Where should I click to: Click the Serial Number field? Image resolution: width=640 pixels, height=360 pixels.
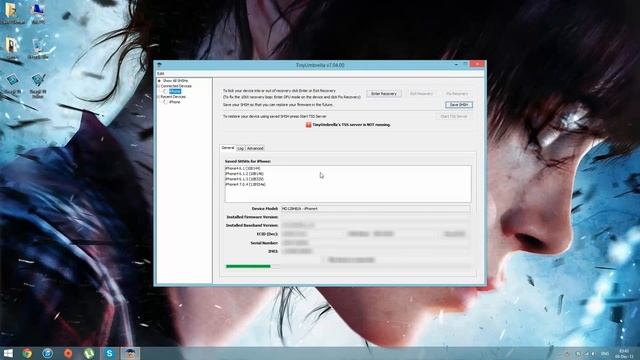click(x=375, y=243)
